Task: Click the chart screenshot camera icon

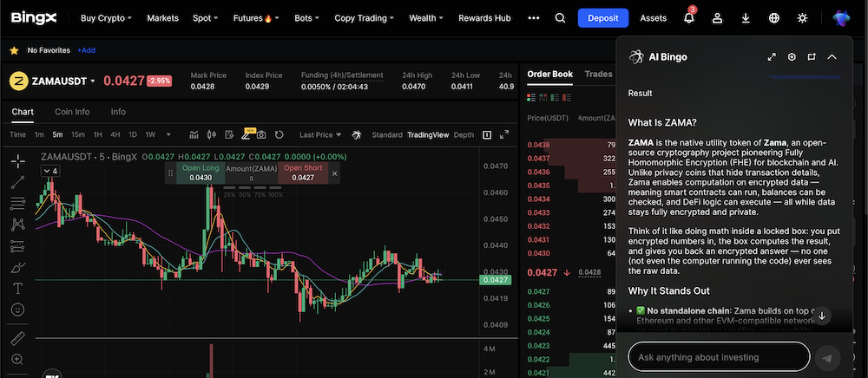Action: (x=260, y=135)
